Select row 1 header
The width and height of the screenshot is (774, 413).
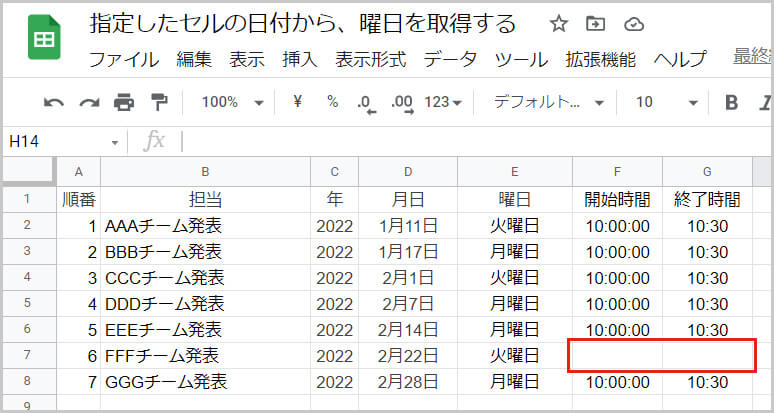click(x=30, y=200)
